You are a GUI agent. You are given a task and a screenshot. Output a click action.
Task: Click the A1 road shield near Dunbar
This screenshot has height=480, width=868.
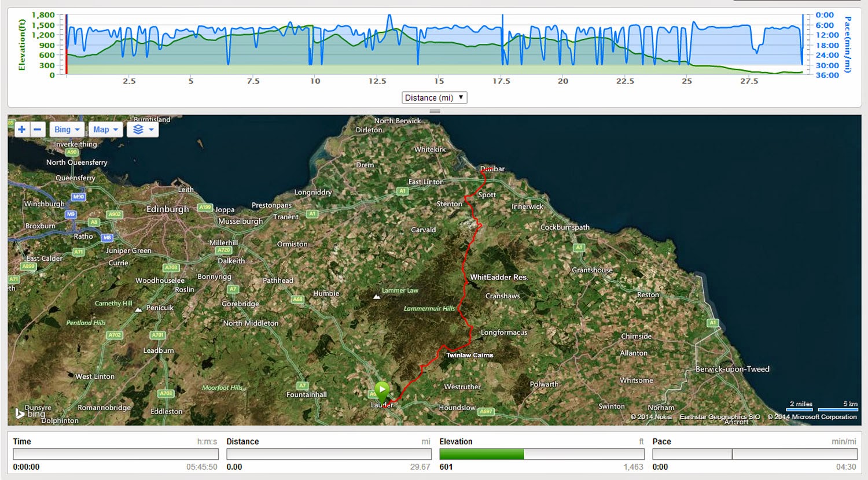pos(402,191)
